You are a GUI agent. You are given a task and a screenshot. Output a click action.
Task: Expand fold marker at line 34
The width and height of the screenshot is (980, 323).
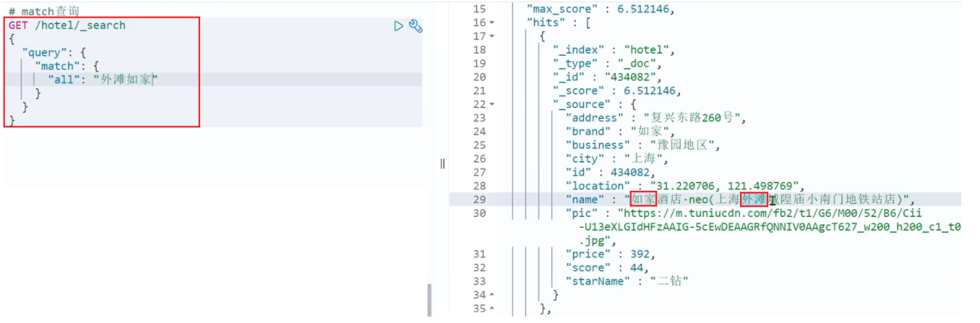point(492,295)
